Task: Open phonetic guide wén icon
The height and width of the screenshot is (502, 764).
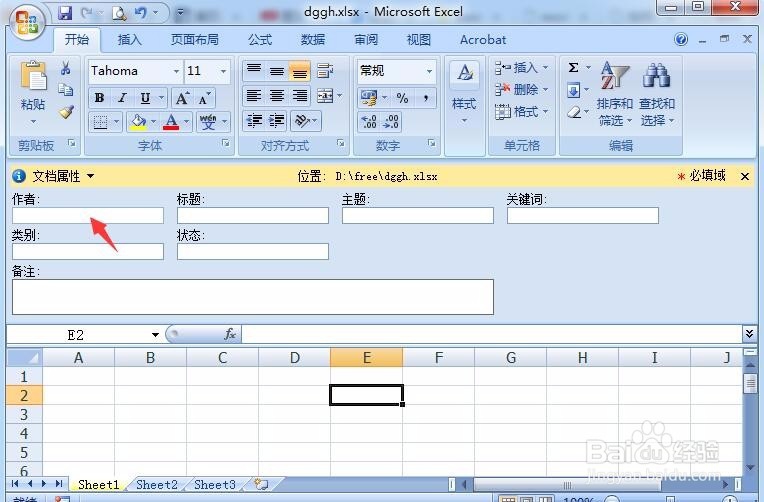Action: 208,122
